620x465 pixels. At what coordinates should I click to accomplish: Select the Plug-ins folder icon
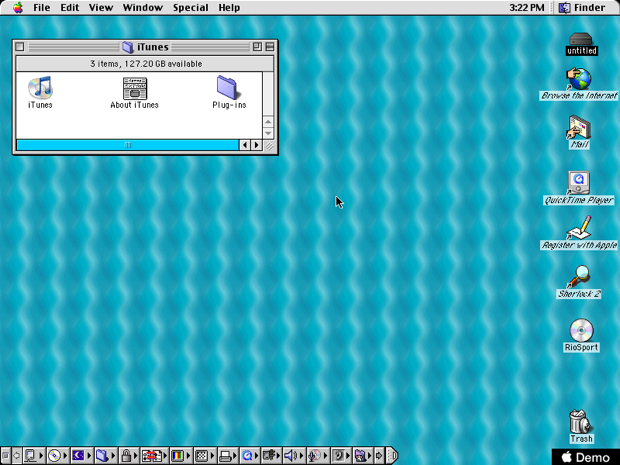(x=229, y=88)
